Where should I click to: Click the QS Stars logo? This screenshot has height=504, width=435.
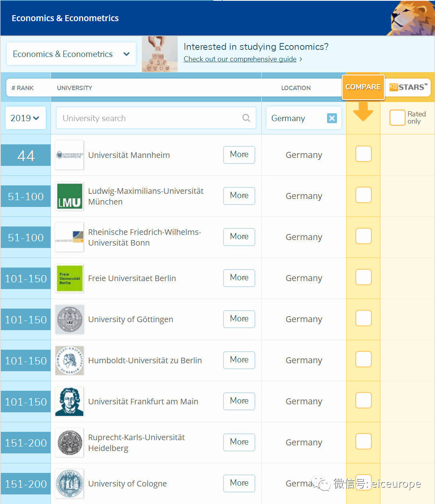pyautogui.click(x=408, y=87)
